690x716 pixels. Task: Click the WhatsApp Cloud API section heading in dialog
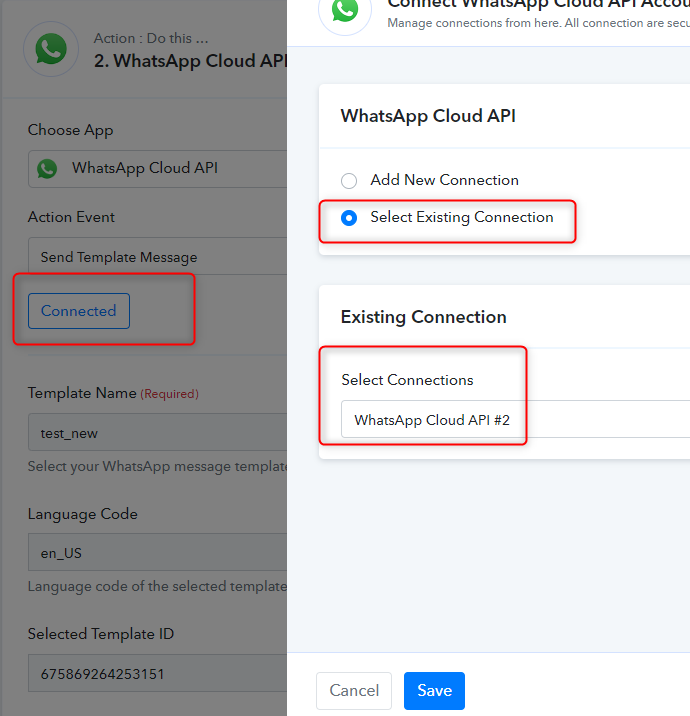pos(428,116)
